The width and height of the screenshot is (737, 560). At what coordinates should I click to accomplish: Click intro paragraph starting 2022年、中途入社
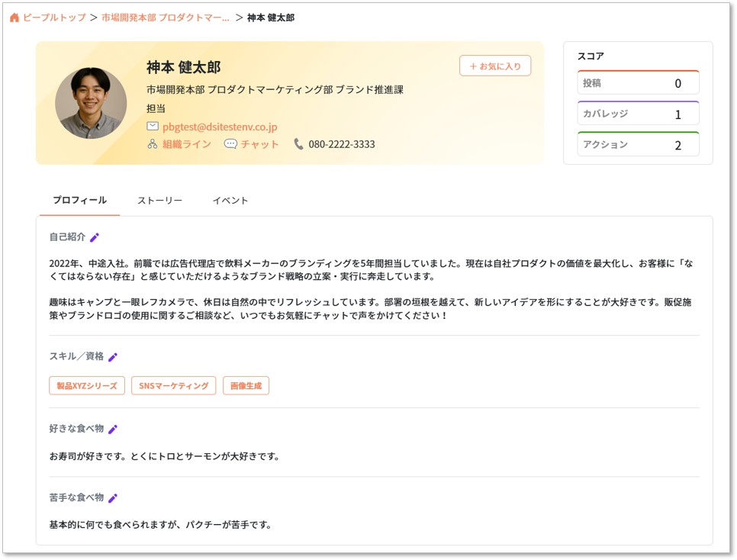[x=372, y=270]
